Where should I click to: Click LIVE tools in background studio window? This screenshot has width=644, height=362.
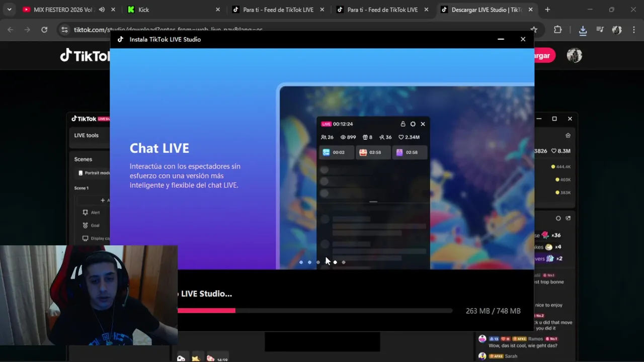point(87,135)
